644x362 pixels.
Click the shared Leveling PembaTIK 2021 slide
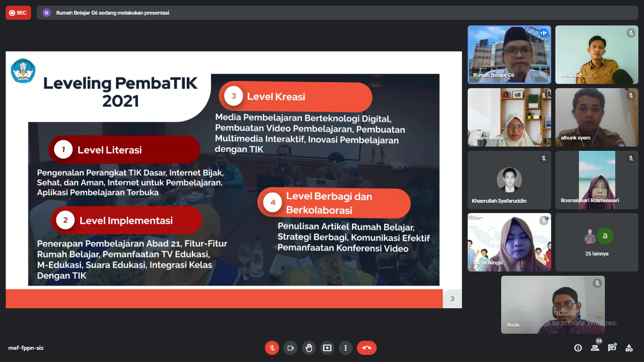pyautogui.click(x=233, y=179)
